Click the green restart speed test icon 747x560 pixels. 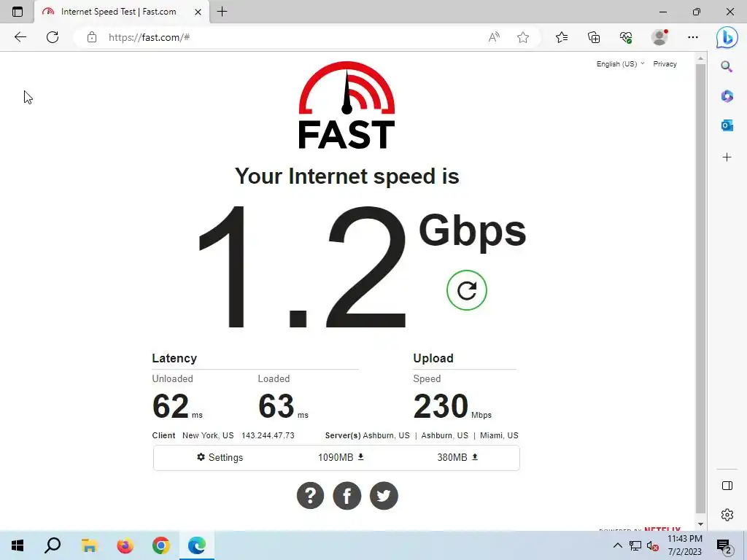point(466,290)
